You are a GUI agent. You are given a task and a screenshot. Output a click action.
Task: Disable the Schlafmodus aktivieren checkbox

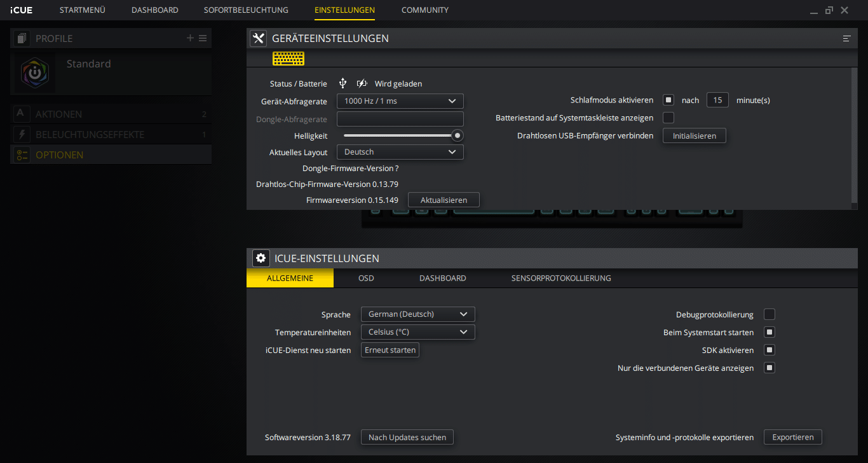(668, 100)
